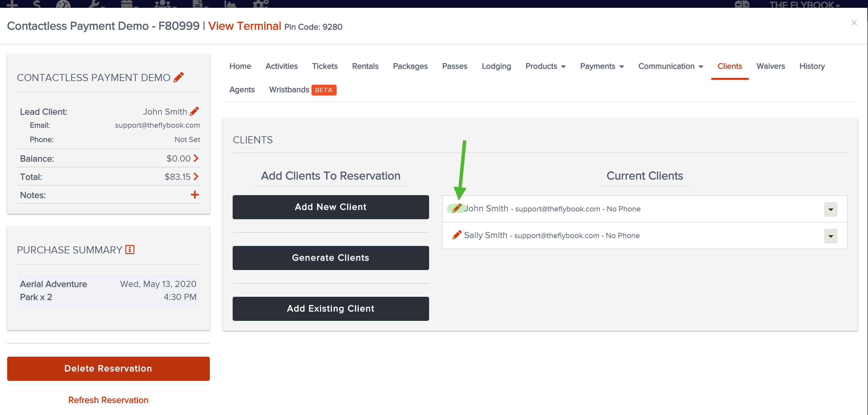Open the Waivers tab

[770, 66]
